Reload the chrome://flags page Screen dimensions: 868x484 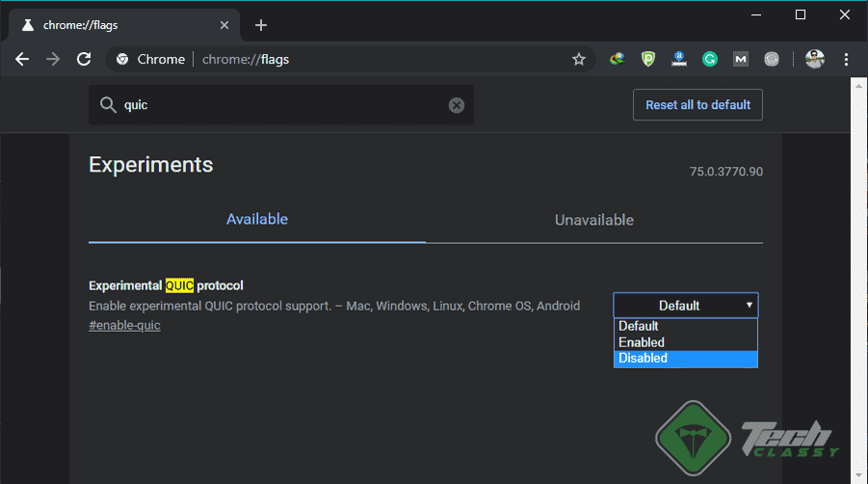(x=84, y=59)
